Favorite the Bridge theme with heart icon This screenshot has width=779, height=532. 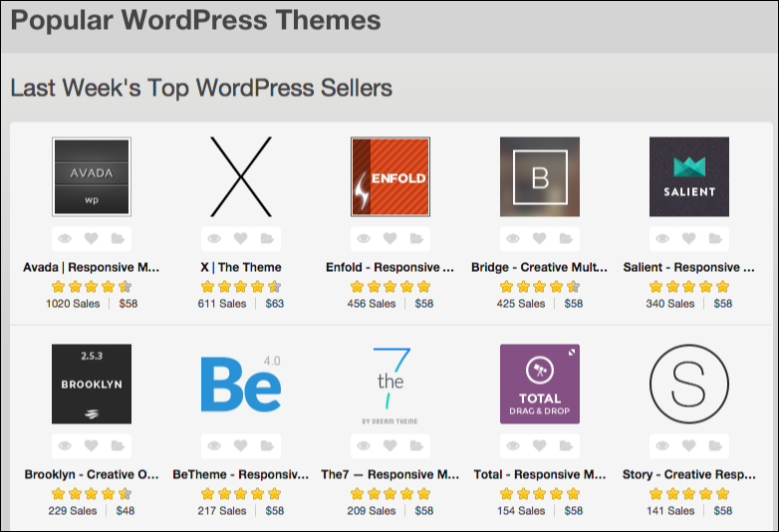tap(540, 239)
